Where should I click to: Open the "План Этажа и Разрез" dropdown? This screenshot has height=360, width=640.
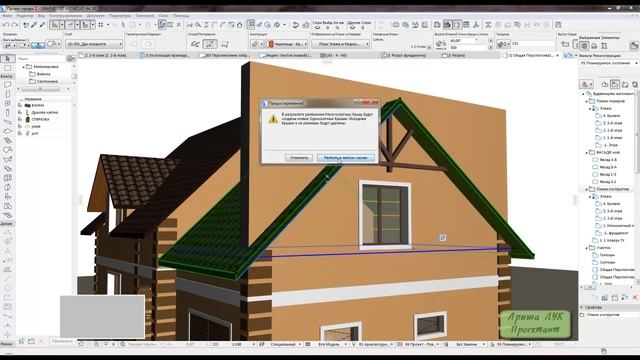coord(340,44)
